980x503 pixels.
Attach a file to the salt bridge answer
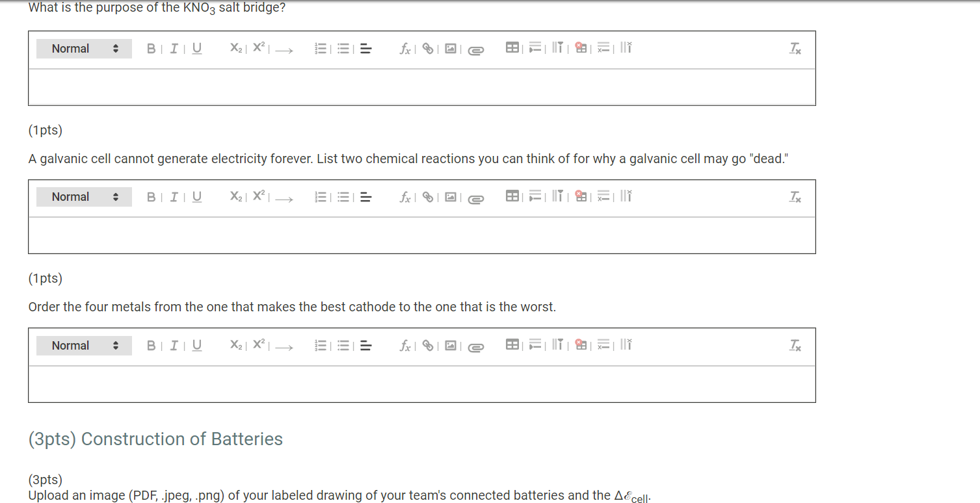(x=476, y=50)
